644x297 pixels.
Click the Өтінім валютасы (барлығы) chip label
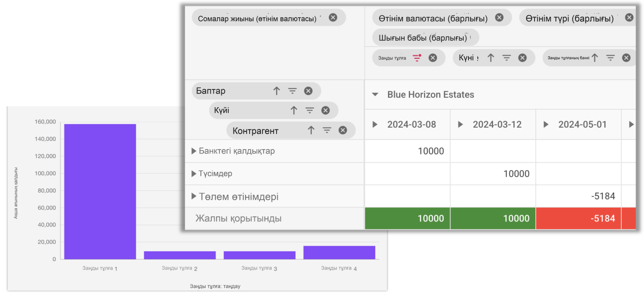point(433,19)
